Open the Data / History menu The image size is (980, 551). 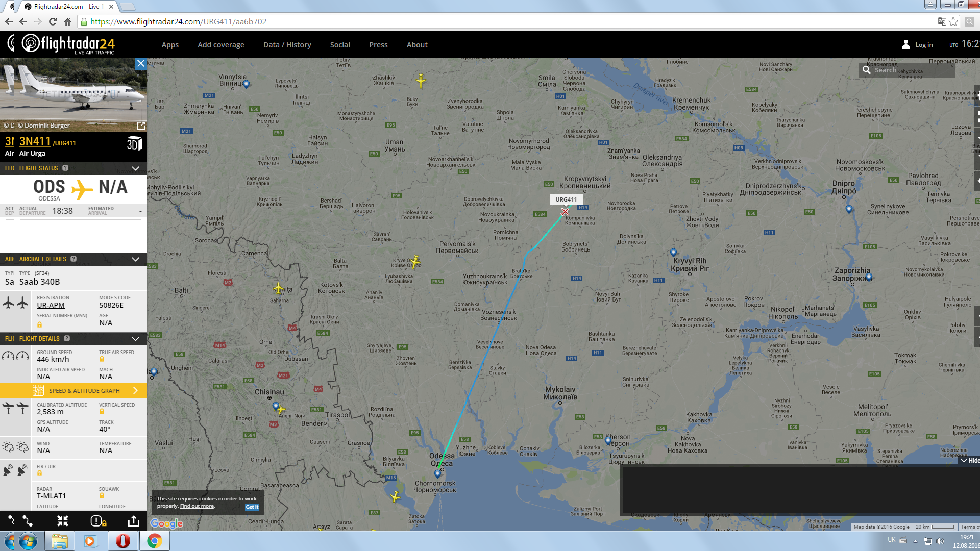tap(287, 45)
